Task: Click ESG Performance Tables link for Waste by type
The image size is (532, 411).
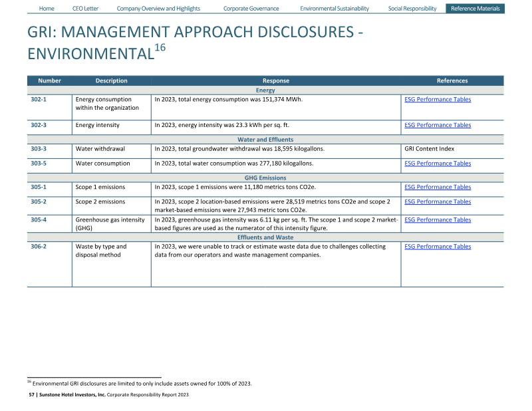Action: pyautogui.click(x=437, y=247)
